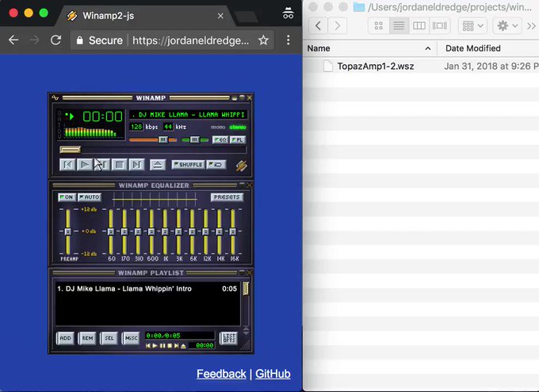Click the PREAMP slider
This screenshot has width=539, height=392.
tap(67, 231)
